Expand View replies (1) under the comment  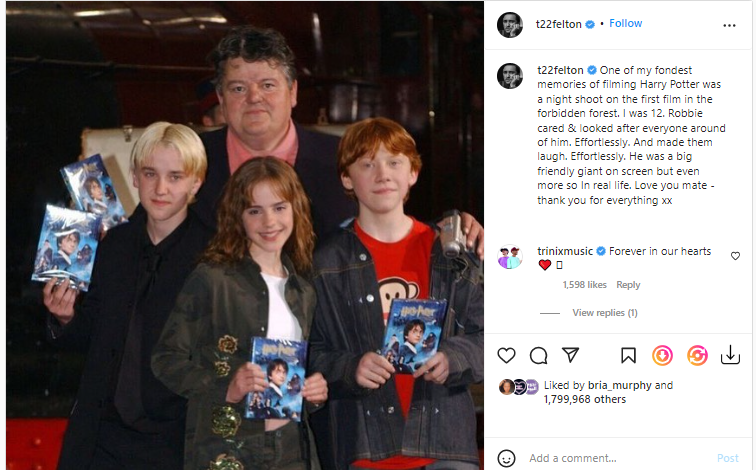pos(605,313)
